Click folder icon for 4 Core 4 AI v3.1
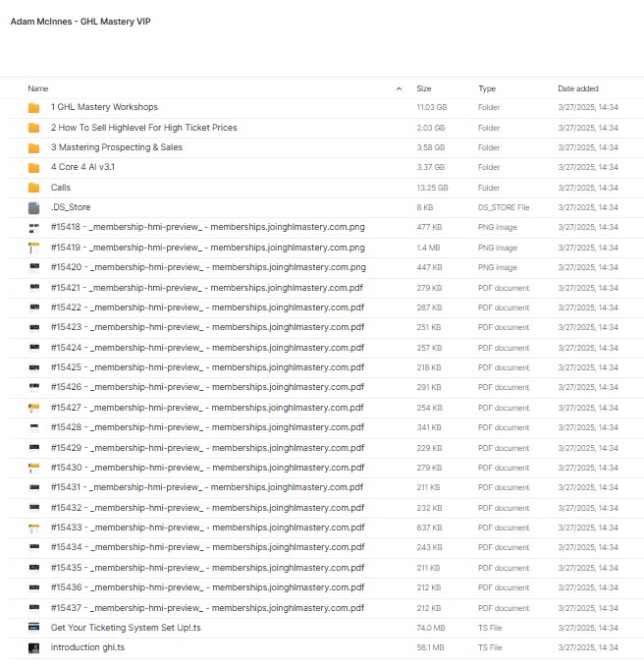This screenshot has height=668, width=644. [x=33, y=167]
